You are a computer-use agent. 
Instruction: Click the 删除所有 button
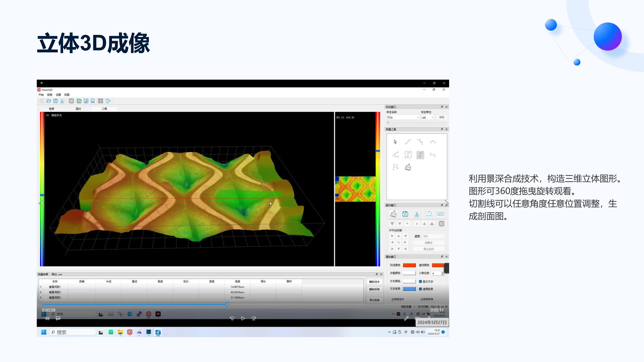pyautogui.click(x=374, y=289)
